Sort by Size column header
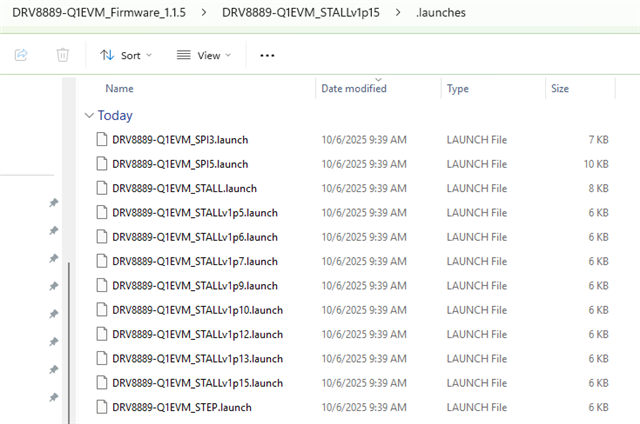Viewport: 640px width, 424px height. [560, 89]
